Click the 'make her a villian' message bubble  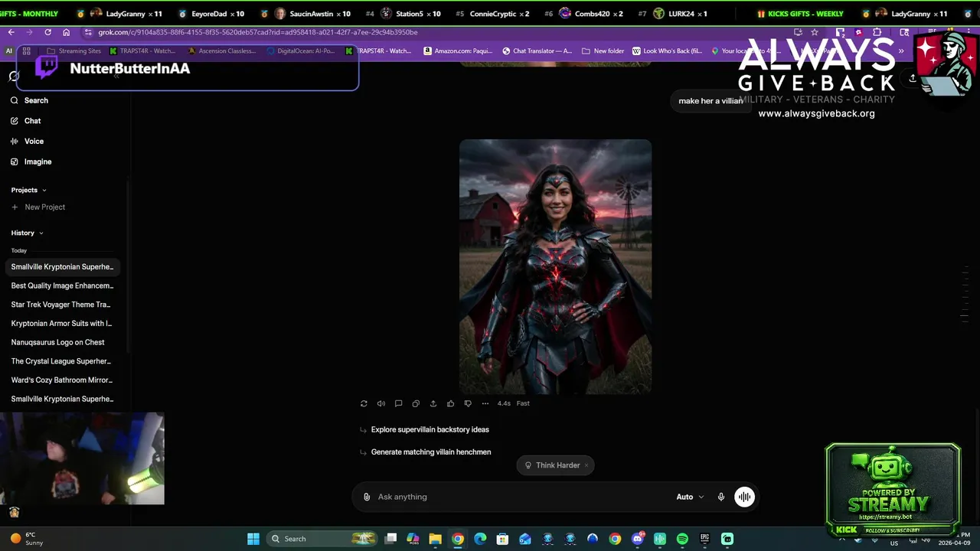pyautogui.click(x=710, y=101)
